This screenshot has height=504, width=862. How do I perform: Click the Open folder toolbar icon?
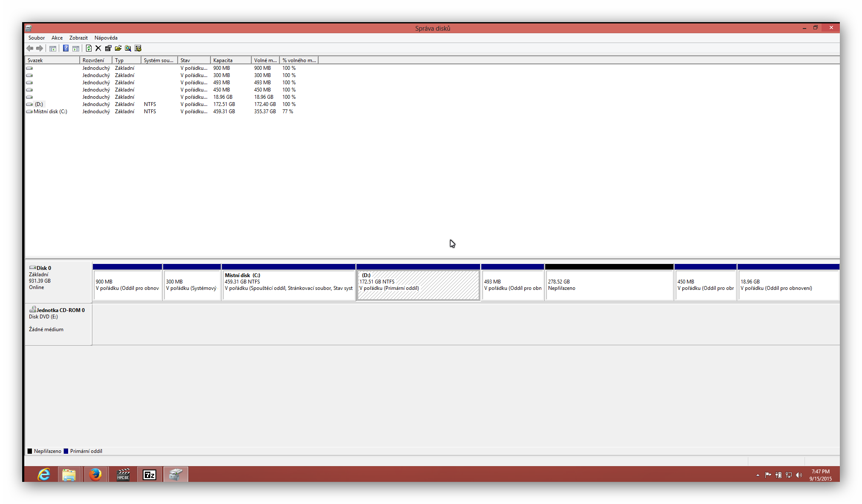(x=118, y=48)
